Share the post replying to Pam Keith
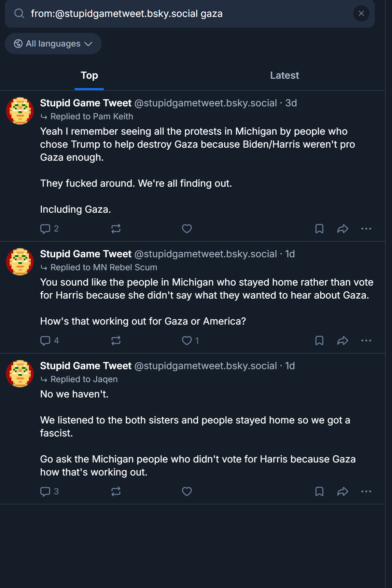Screen dimensions: 392x588 coord(343,229)
